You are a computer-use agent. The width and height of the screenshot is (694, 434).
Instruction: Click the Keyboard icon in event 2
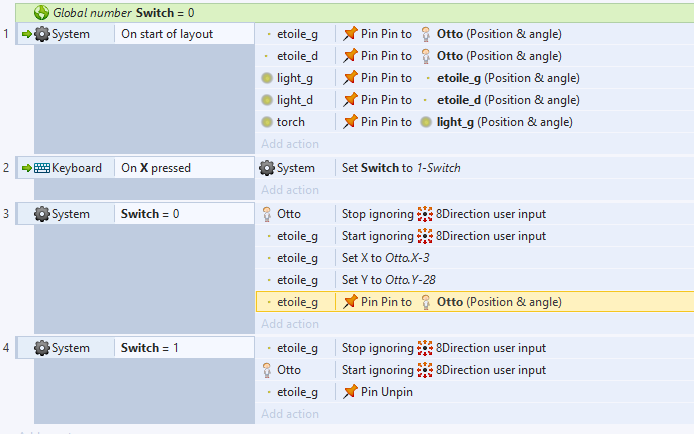coord(42,168)
